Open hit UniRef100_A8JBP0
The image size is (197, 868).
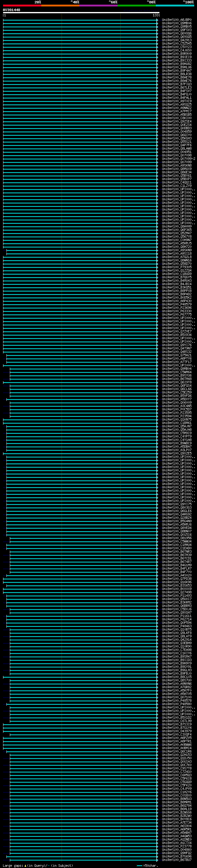(176, 20)
